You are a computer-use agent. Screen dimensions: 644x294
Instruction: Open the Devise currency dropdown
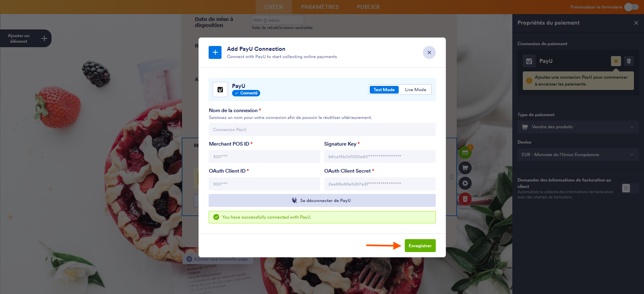(x=578, y=154)
